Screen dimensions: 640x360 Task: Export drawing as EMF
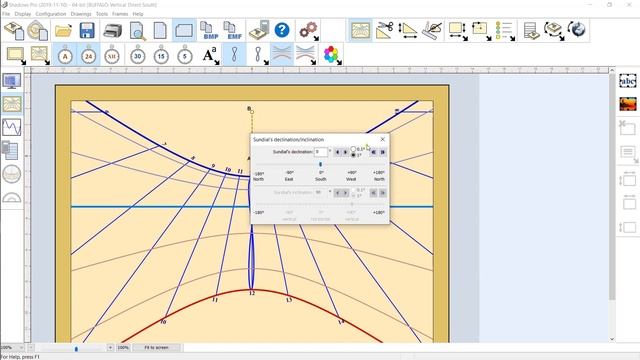(233, 31)
